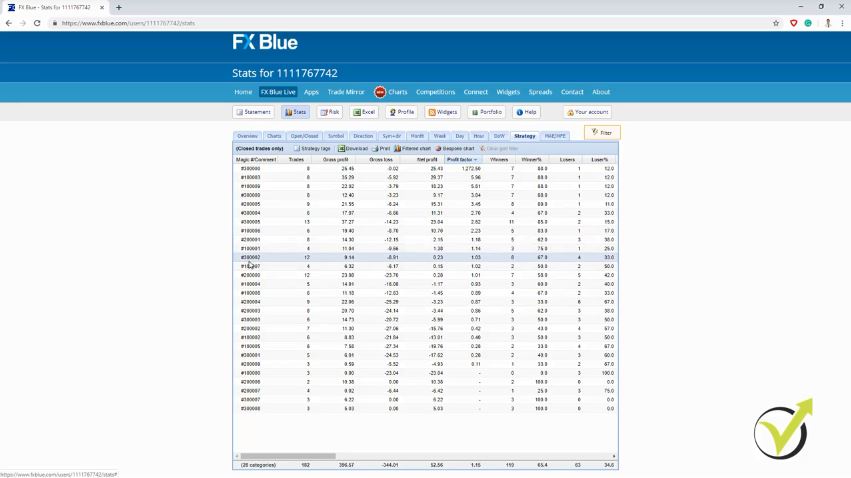Viewport: 851px width, 478px height.
Task: Open the Contact navigation link
Action: (x=572, y=92)
